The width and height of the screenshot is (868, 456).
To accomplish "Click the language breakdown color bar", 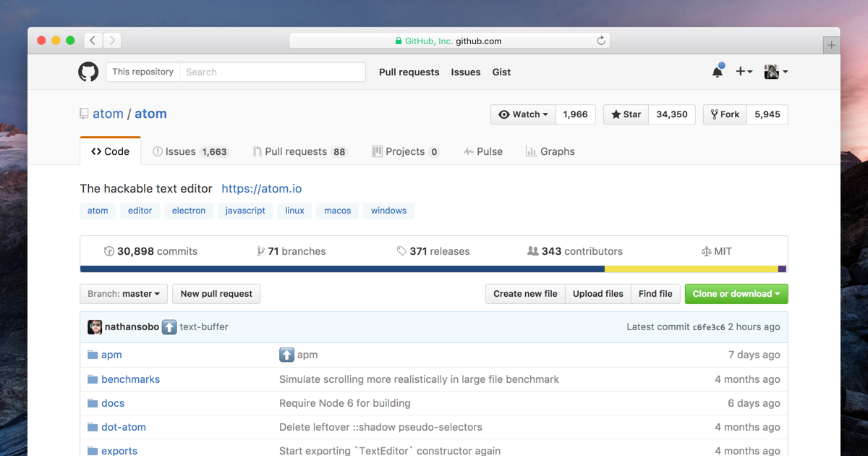I will (434, 269).
